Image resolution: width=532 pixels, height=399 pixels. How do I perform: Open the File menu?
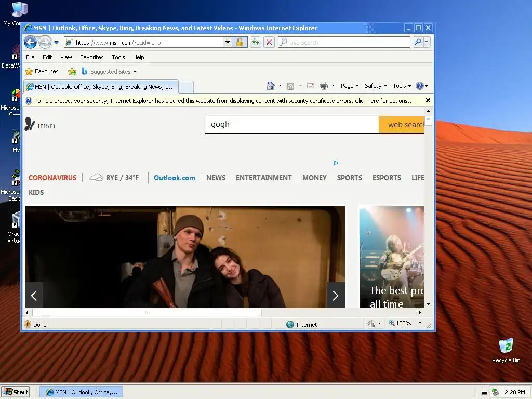tap(30, 57)
